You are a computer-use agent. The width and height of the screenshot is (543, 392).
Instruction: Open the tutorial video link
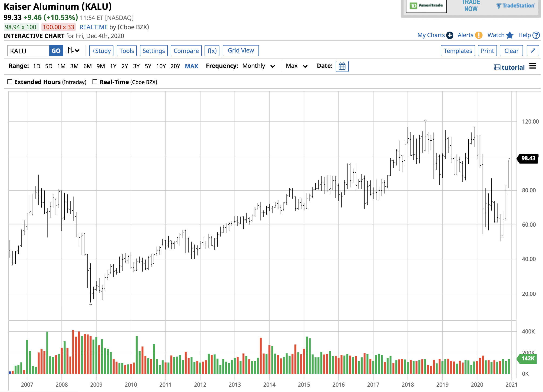(x=509, y=67)
